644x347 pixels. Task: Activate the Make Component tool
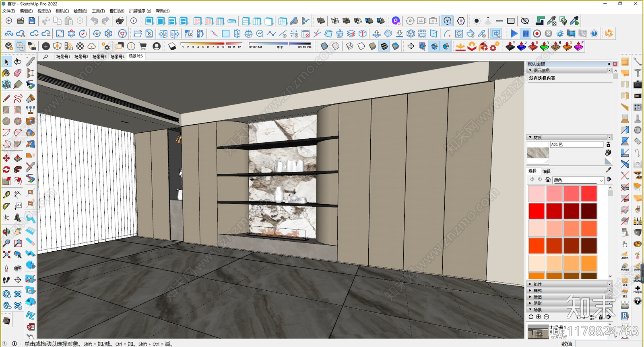click(6, 84)
